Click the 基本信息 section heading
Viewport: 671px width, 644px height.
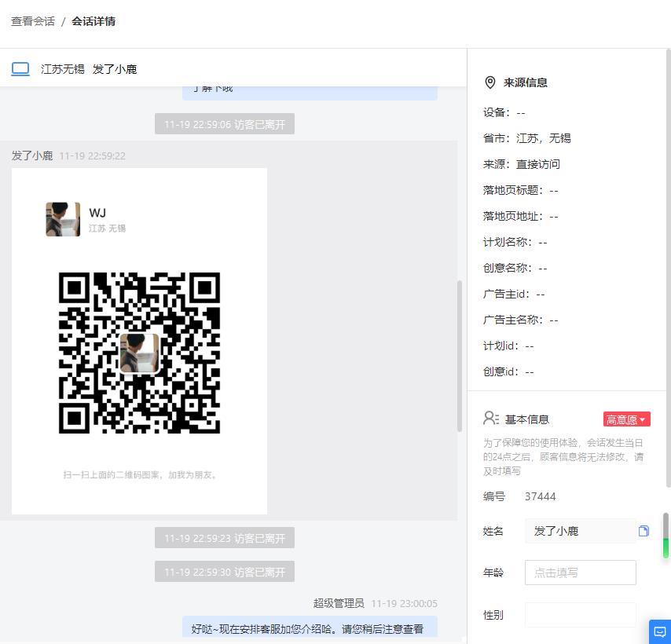coord(526,419)
